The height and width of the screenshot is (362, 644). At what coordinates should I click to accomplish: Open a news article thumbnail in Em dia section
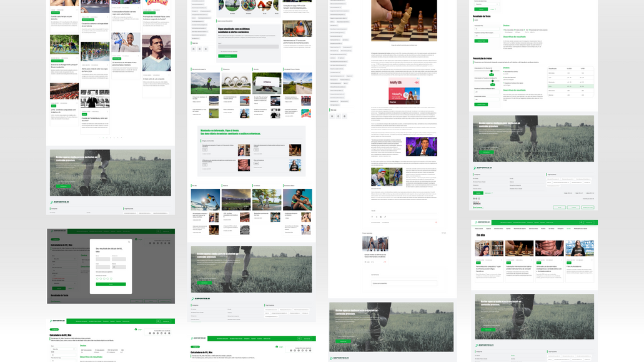pyautogui.click(x=489, y=248)
